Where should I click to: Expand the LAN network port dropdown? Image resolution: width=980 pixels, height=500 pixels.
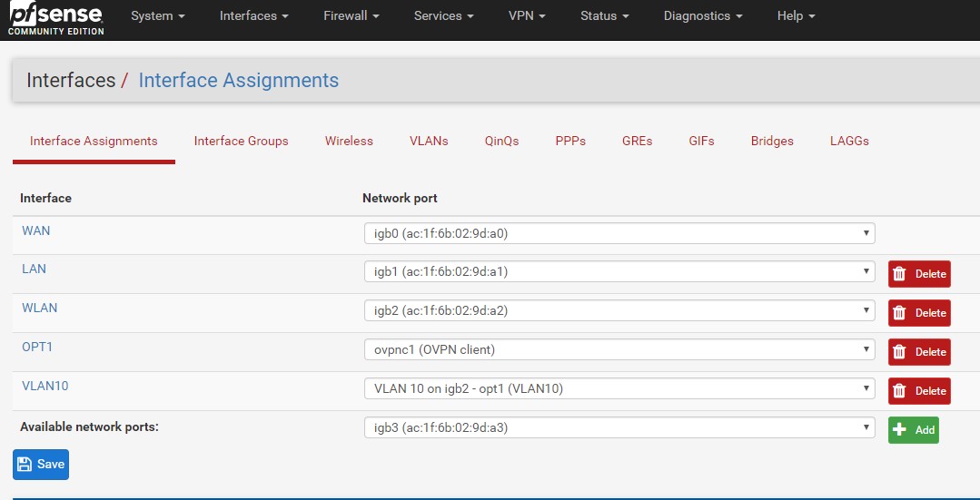[x=619, y=271]
